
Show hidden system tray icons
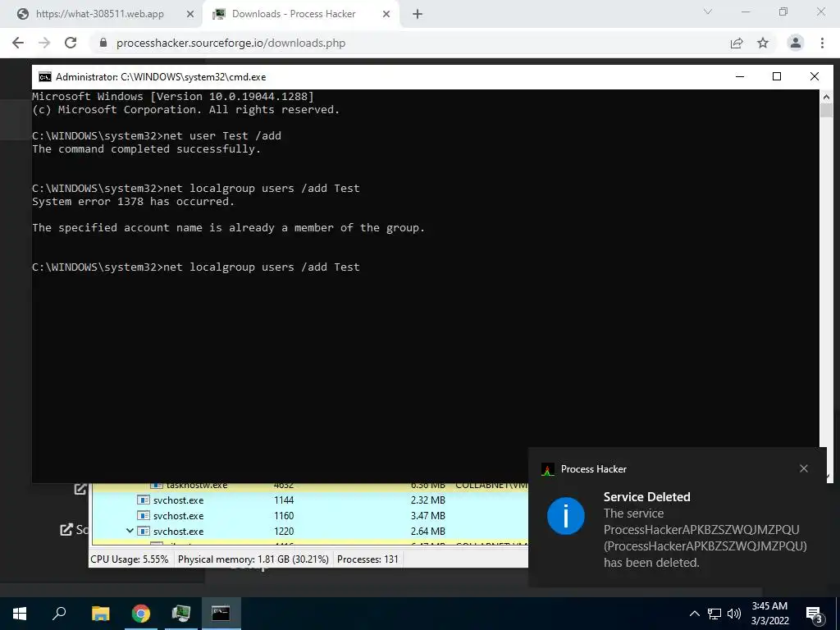point(694,614)
